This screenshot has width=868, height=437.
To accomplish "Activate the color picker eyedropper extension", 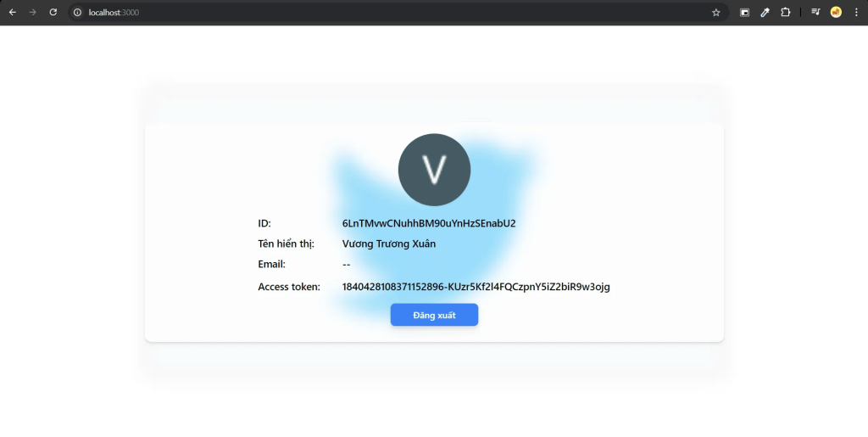I will (765, 12).
